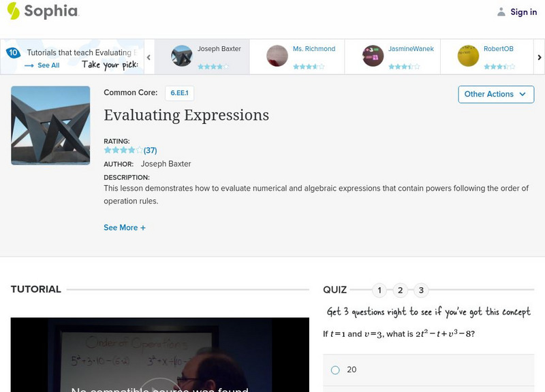Select Joseph Baxter's tutorial avatar
Screen dimensions: 545x392
(x=182, y=56)
